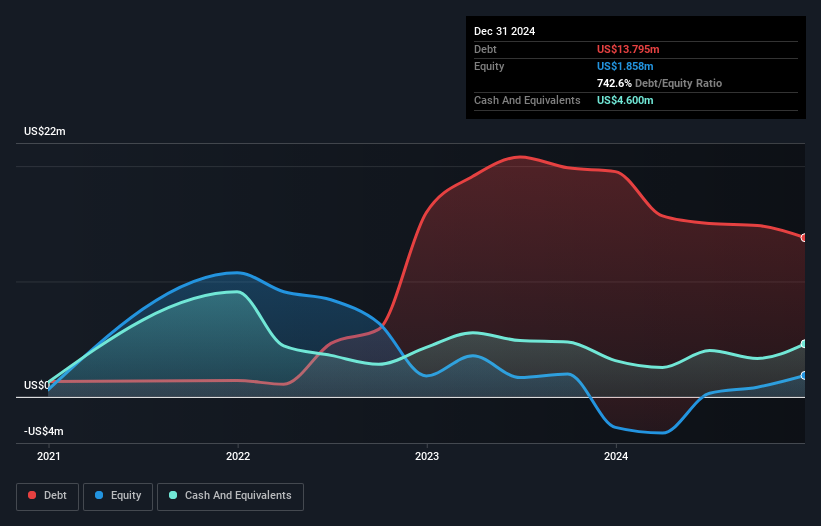821x526 pixels.
Task: Click the US$0 y-axis label
Action: (37, 385)
